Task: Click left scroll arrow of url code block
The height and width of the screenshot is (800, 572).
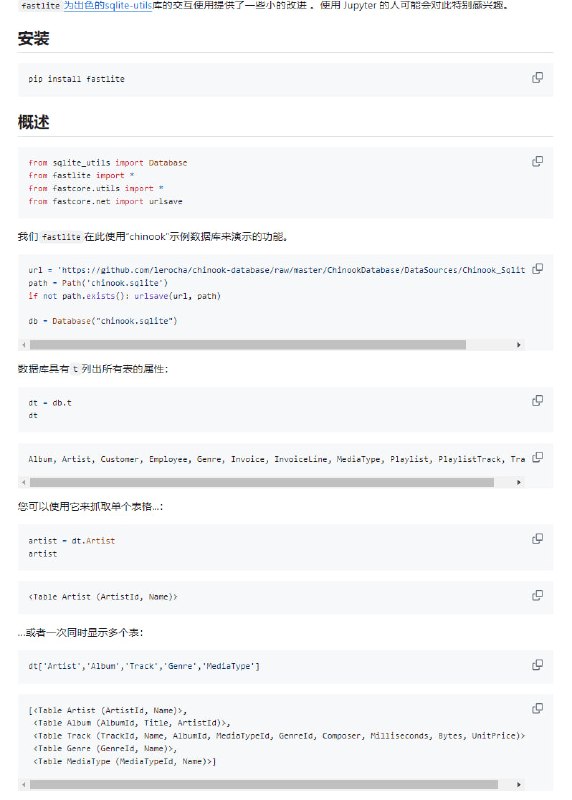Action: (24, 345)
